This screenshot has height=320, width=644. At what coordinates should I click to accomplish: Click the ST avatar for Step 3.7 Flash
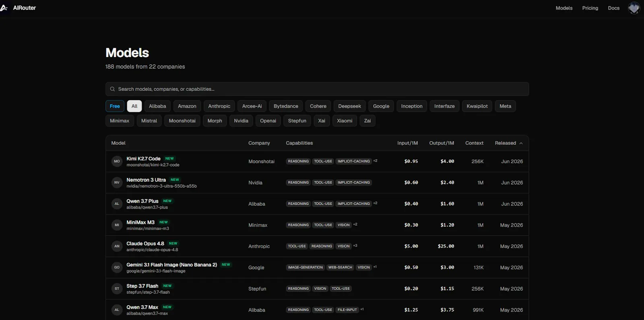pyautogui.click(x=117, y=289)
